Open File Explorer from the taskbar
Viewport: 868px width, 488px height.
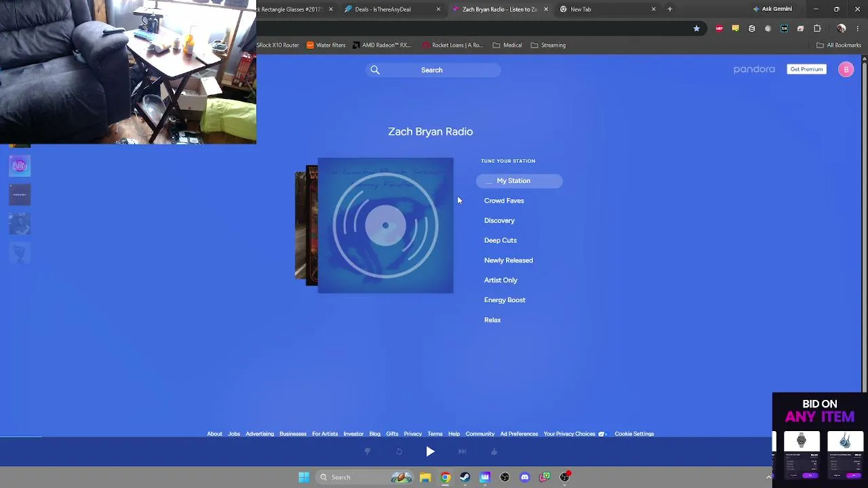click(x=425, y=477)
